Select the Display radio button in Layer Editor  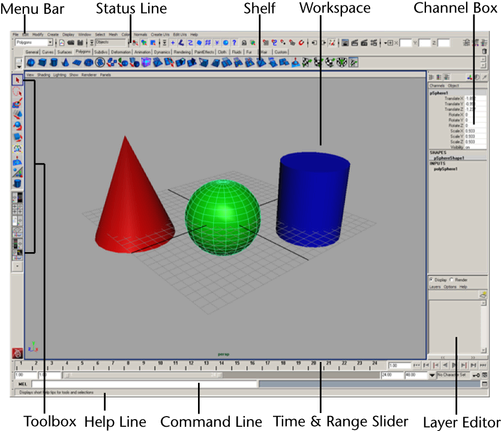pyautogui.click(x=431, y=280)
